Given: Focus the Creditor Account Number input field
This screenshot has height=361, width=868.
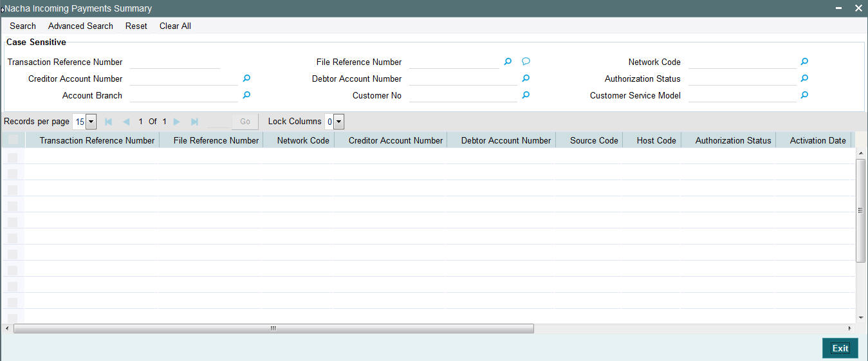Looking at the screenshot, I should pyautogui.click(x=183, y=79).
